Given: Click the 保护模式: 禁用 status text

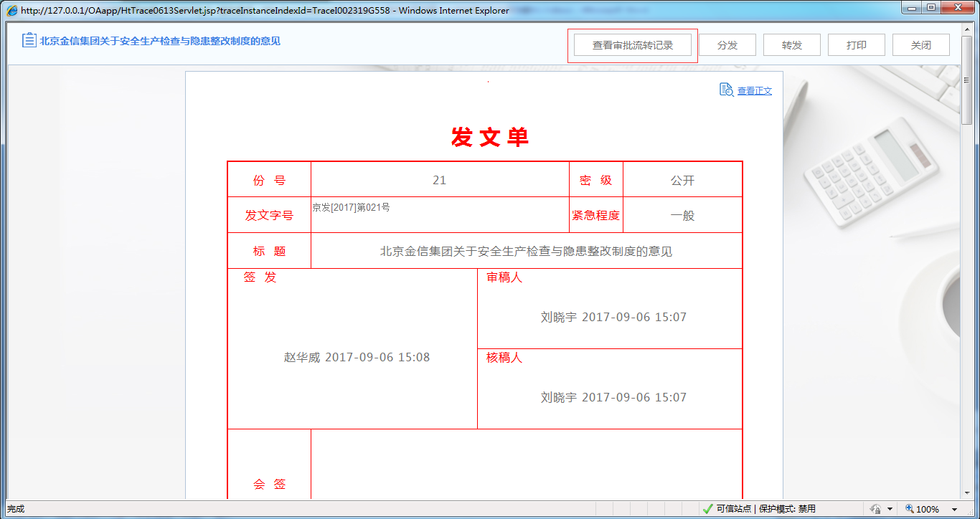Looking at the screenshot, I should click(x=789, y=509).
